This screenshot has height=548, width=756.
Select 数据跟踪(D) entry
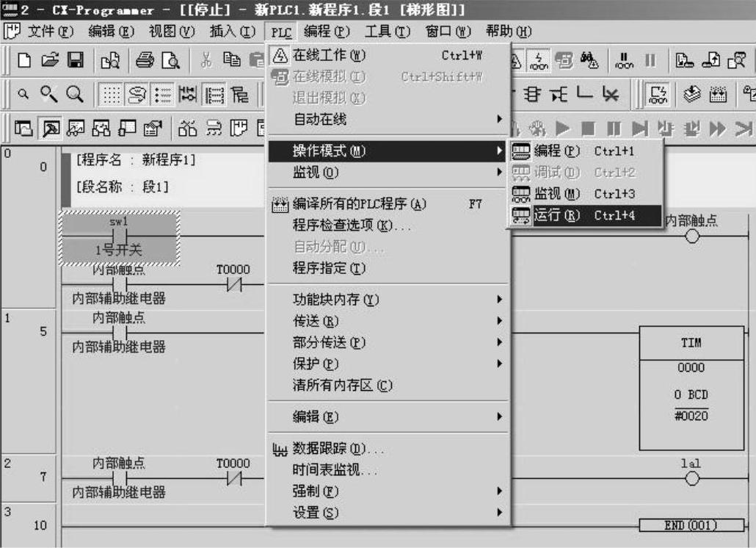point(388,449)
